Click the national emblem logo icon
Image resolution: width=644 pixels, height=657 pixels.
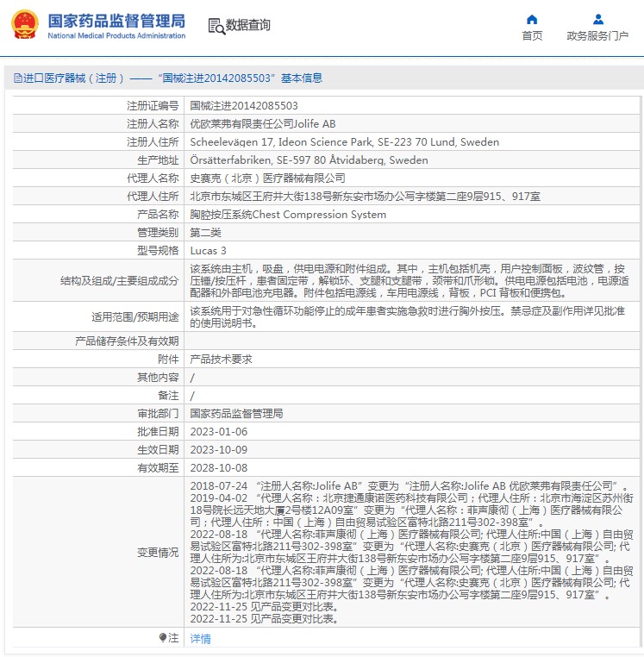[25, 24]
